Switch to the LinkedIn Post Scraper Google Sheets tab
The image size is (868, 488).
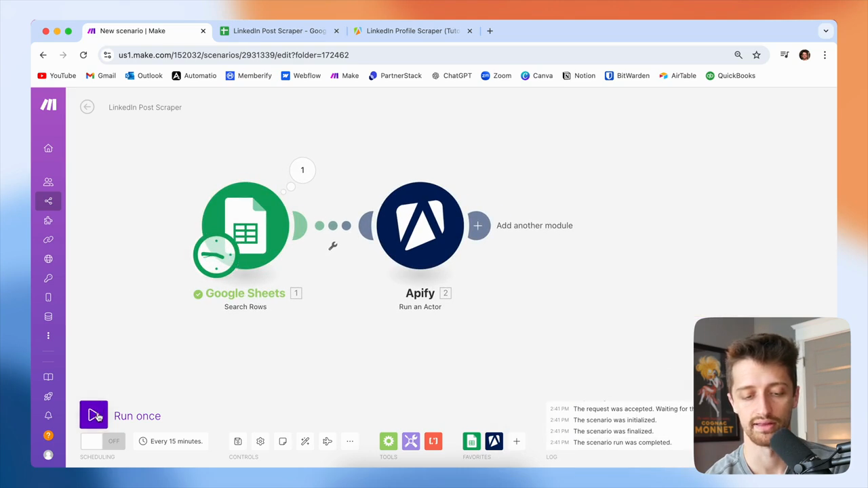point(279,30)
